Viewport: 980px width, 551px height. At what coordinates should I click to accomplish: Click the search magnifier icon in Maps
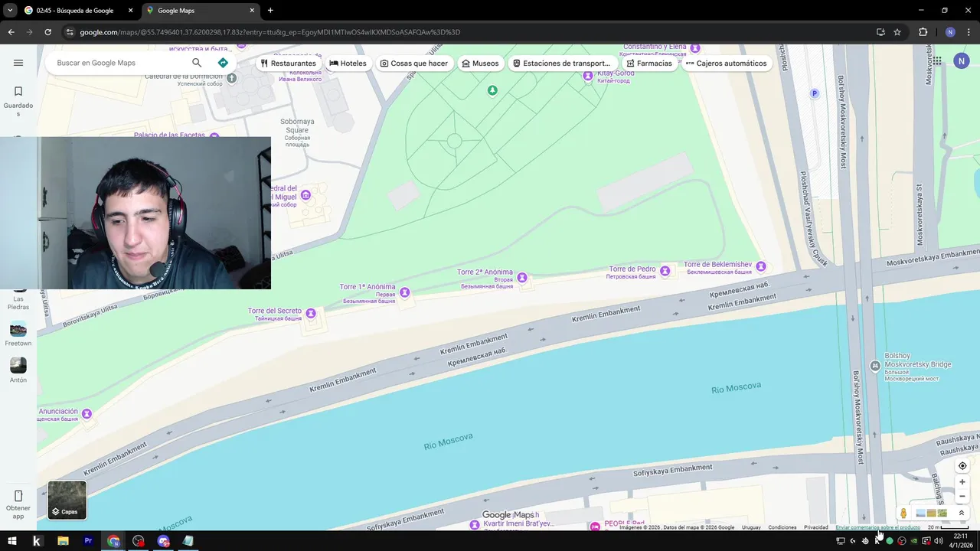197,63
